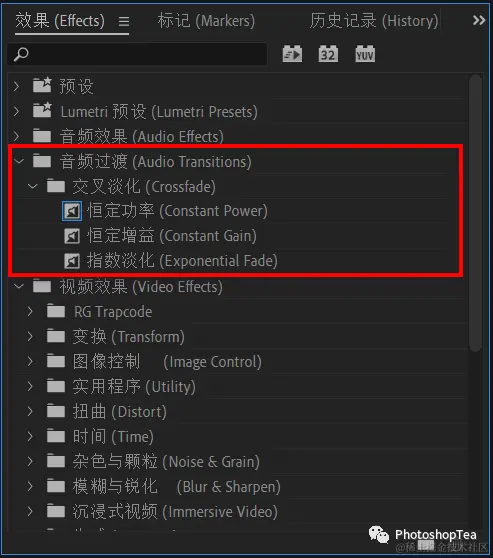The width and height of the screenshot is (493, 558).
Task: Open the Effects panel hamburger menu
Action: click(x=124, y=22)
